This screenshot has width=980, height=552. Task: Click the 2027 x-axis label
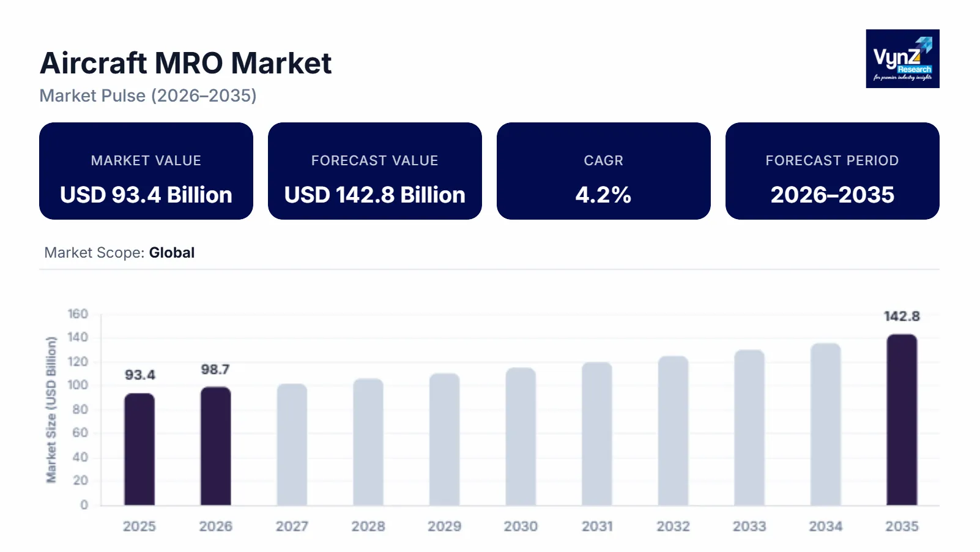click(292, 526)
